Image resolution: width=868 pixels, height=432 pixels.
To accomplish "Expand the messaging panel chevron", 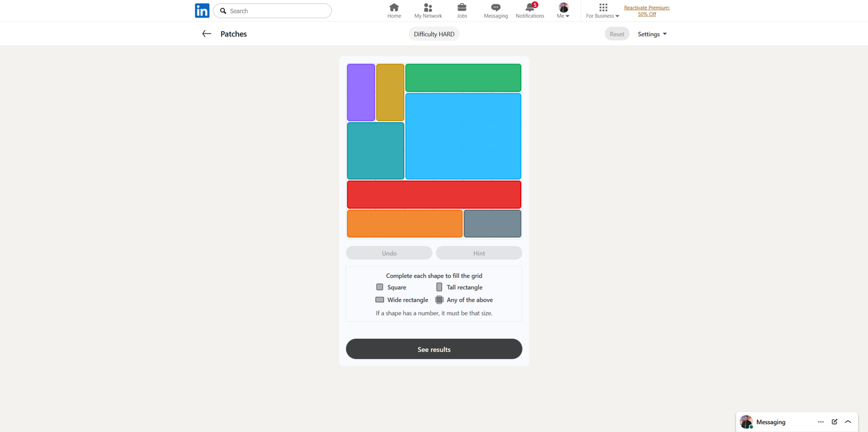I will [848, 422].
